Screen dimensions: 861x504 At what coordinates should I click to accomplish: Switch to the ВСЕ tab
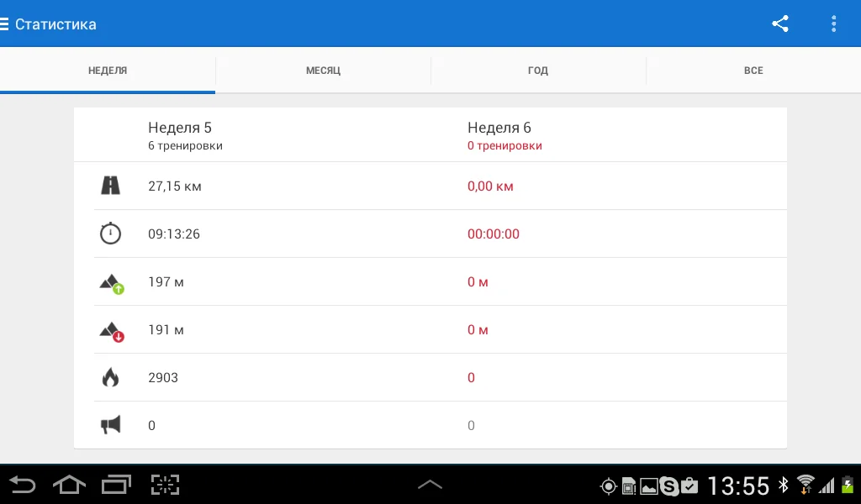click(x=753, y=71)
